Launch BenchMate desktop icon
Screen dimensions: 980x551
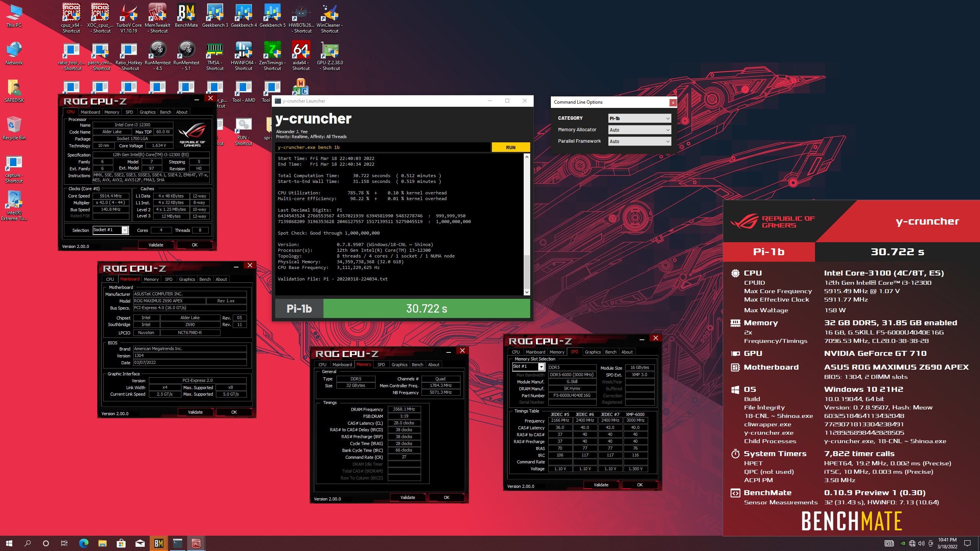[186, 15]
